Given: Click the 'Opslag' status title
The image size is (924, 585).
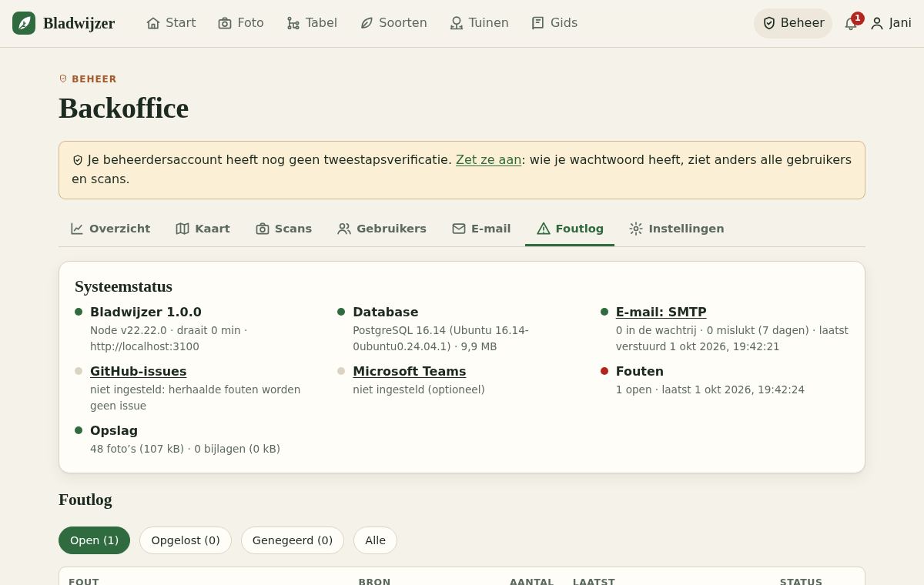Looking at the screenshot, I should (114, 430).
